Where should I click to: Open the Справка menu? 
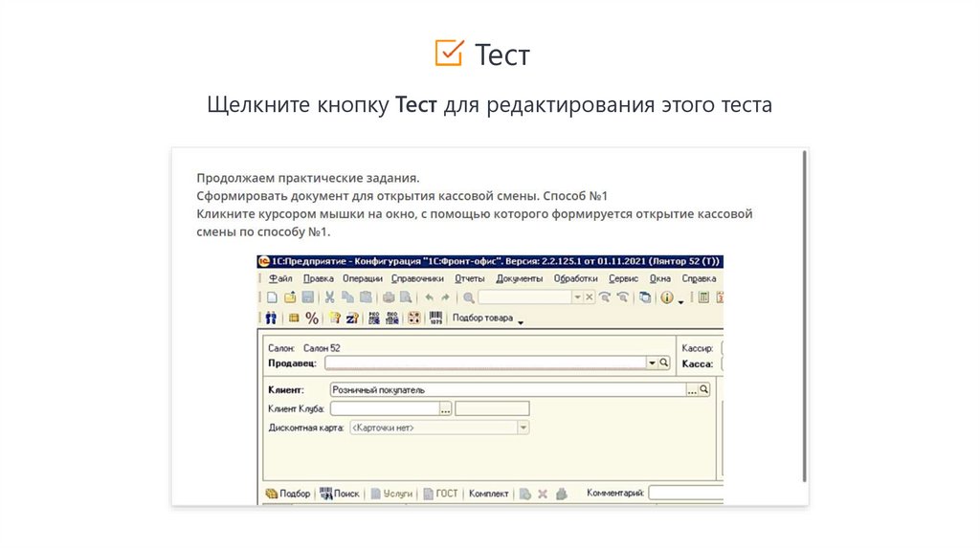pos(699,278)
